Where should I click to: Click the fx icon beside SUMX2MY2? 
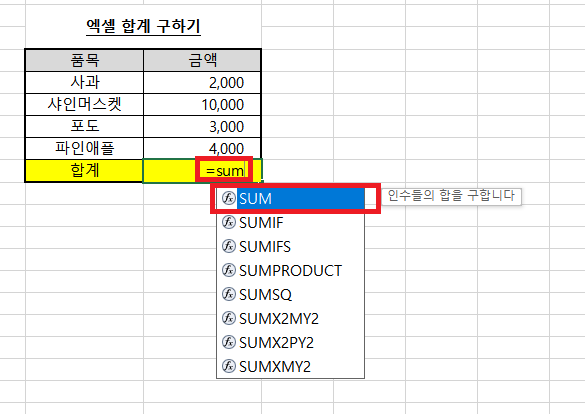coord(229,318)
